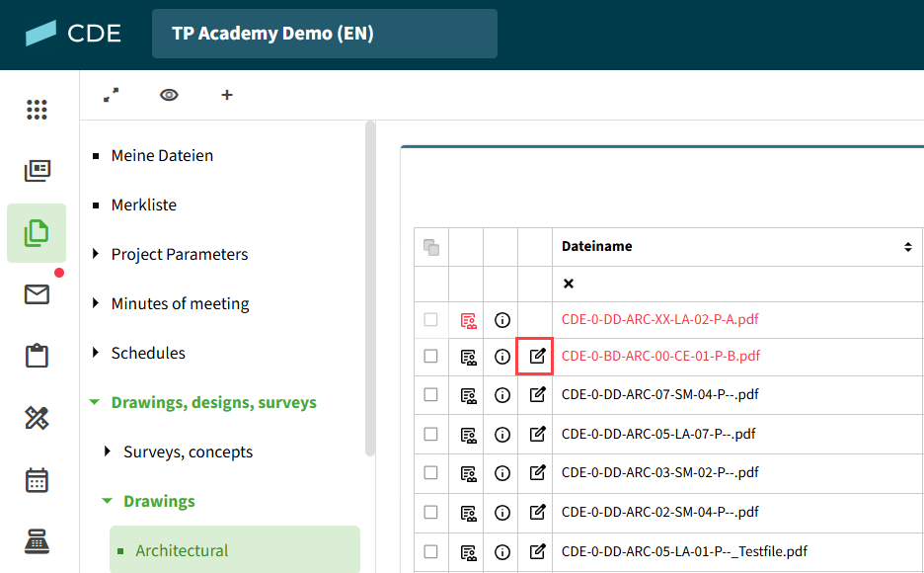Image resolution: width=924 pixels, height=573 pixels.
Task: Select the Architectural folder in tree
Action: [182, 550]
